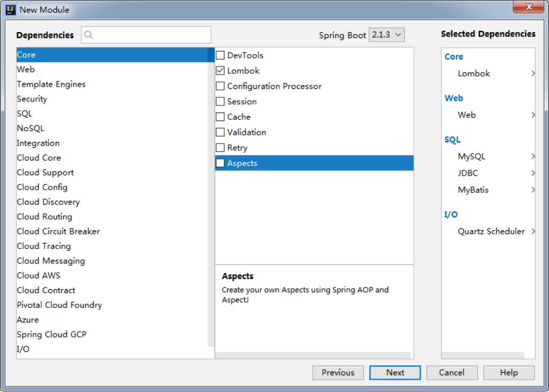Enable the Configuration Processor checkbox
The image size is (549, 392).
[x=220, y=86]
